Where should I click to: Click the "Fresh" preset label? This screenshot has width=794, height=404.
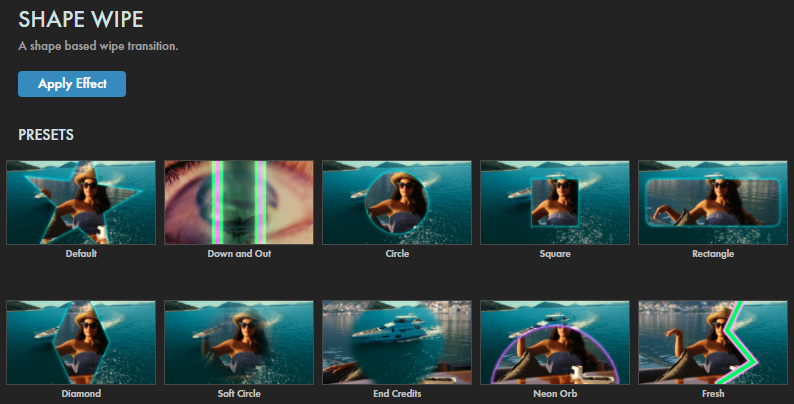coord(713,393)
